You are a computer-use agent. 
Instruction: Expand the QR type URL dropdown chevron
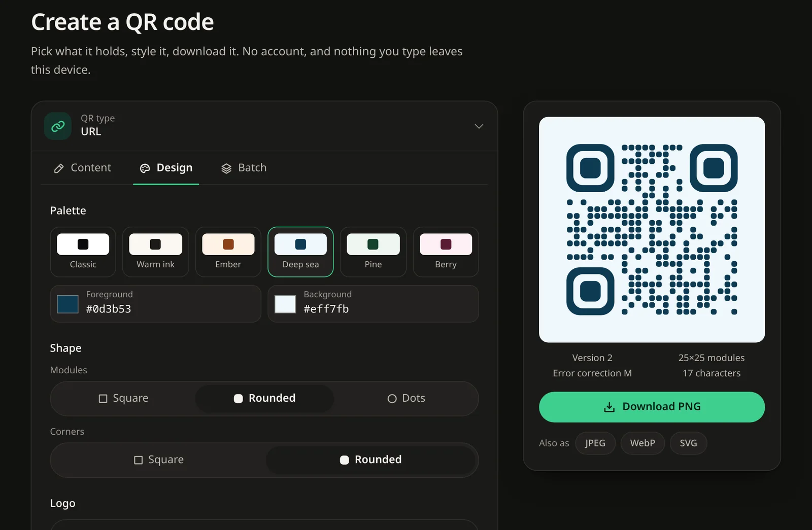pyautogui.click(x=479, y=126)
